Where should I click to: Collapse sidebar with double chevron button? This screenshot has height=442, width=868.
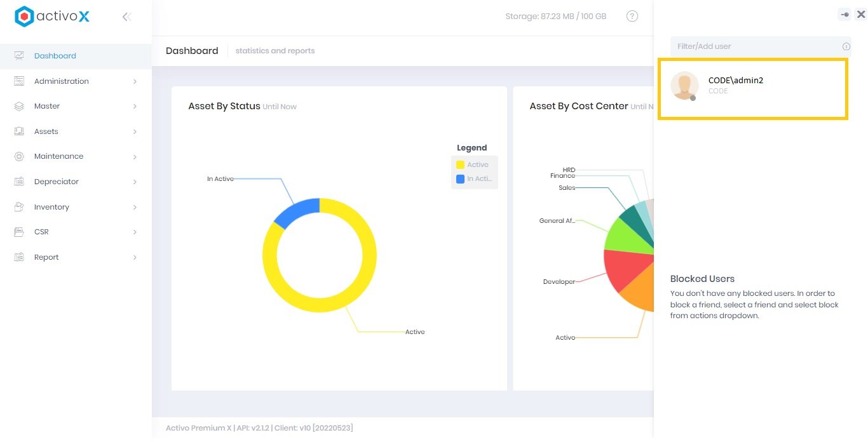tap(126, 17)
